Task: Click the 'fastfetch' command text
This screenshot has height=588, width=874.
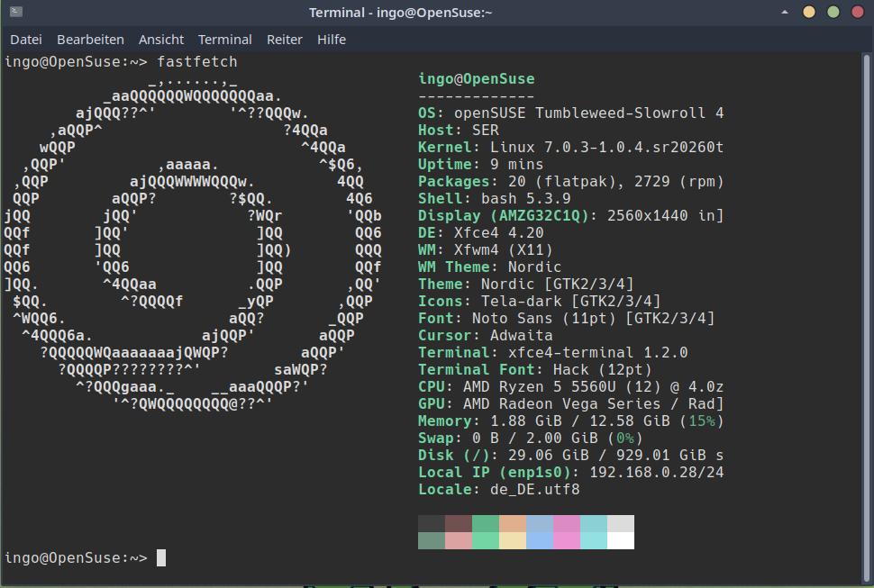Action: pyautogui.click(x=196, y=62)
